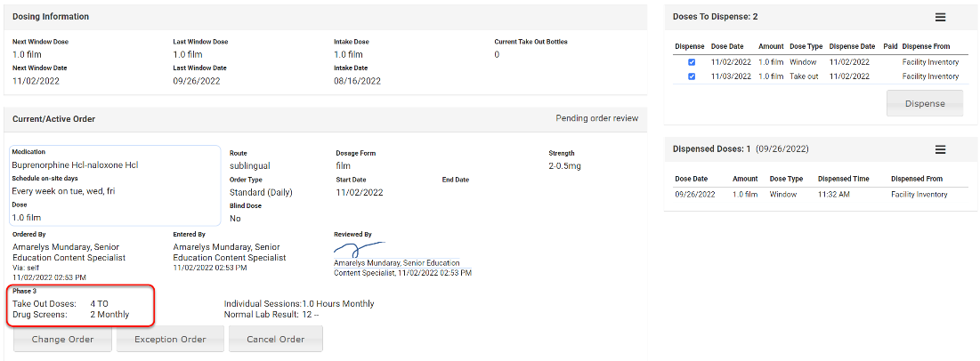This screenshot has width=980, height=361.
Task: Click the Current/Active Order section header
Action: 54,119
